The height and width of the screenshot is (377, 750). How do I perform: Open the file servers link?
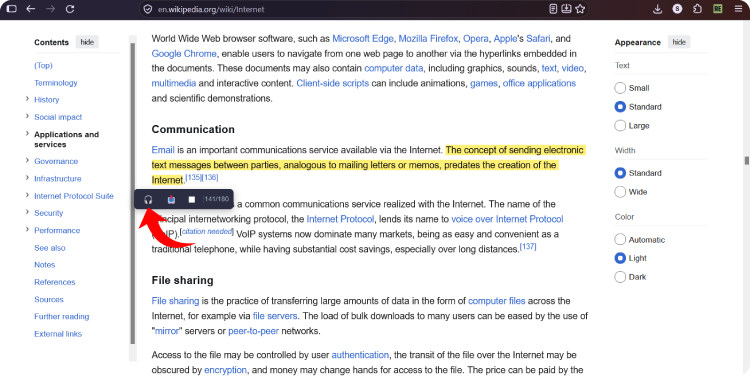[x=275, y=316]
